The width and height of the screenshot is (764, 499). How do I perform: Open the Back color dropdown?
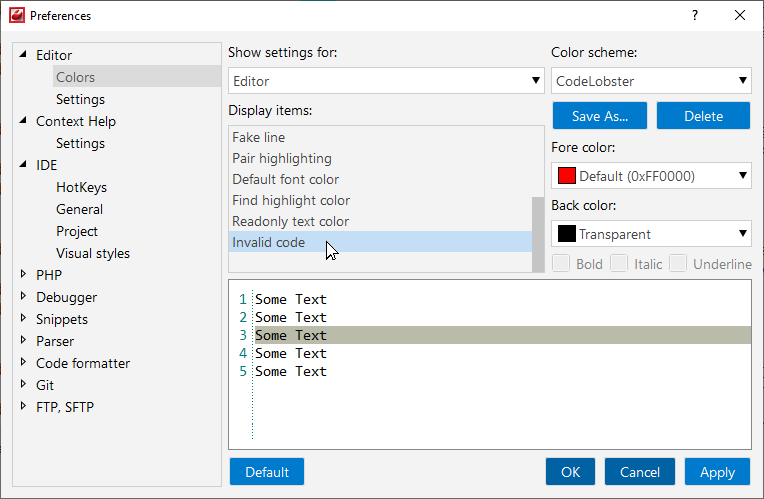(651, 233)
